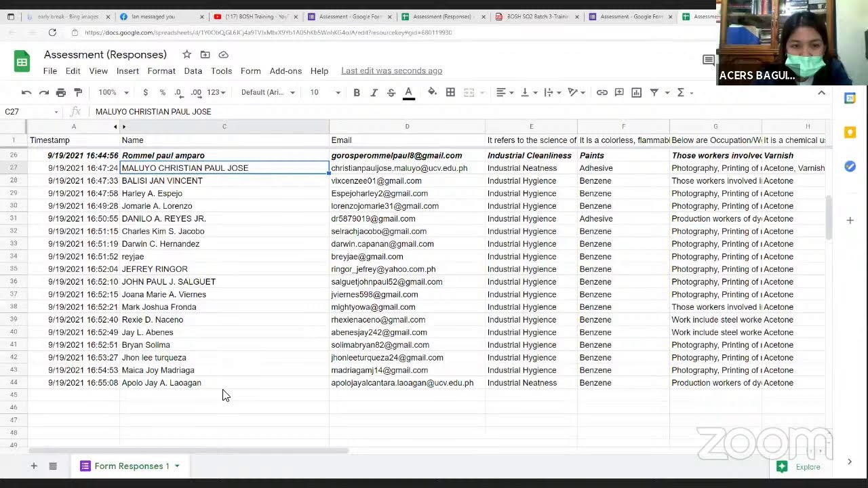Open the Google Keep side panel icon

850,132
